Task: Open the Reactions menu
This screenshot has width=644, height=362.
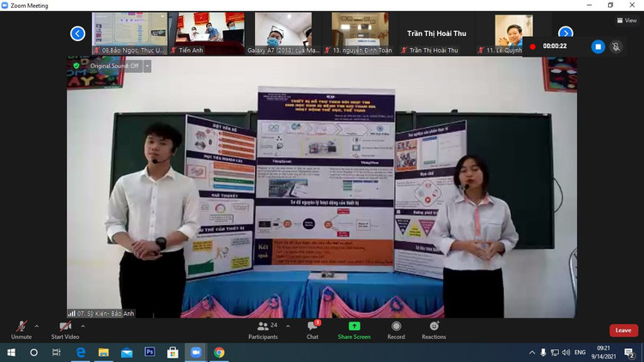Action: click(x=434, y=328)
